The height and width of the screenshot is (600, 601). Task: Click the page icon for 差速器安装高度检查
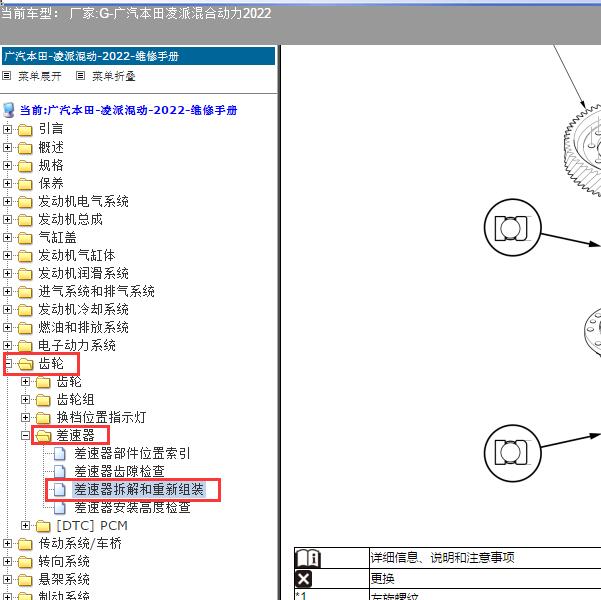click(59, 508)
